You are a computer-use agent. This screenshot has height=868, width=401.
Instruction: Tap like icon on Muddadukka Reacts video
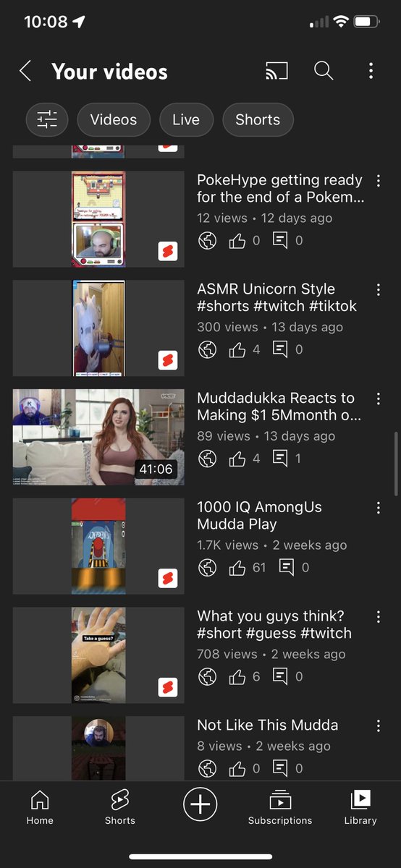[237, 459]
